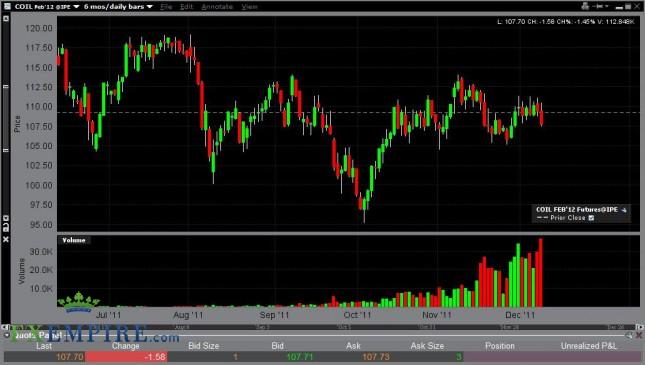Click the horizontal time scrollbar below the chart
The width and height of the screenshot is (645, 365).
[x=322, y=327]
